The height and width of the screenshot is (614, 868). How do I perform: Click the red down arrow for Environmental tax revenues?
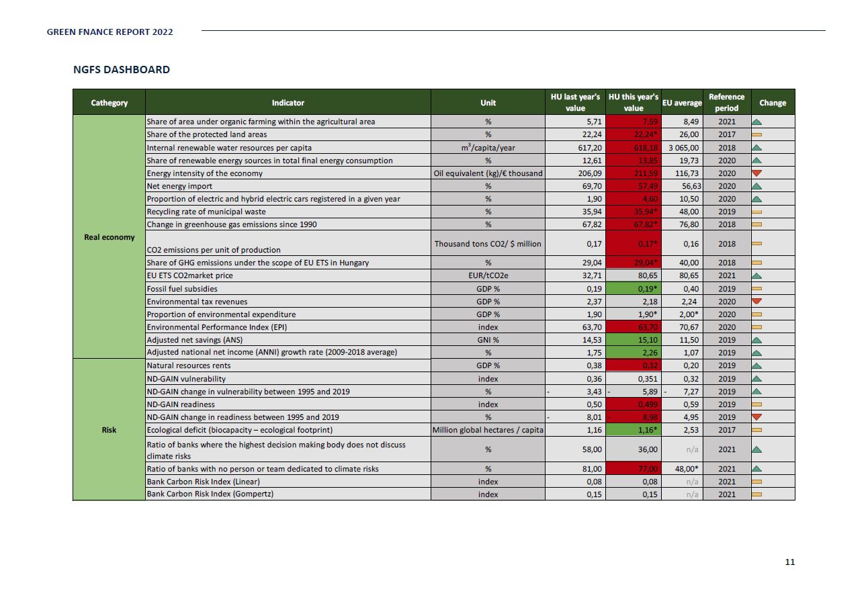click(756, 302)
